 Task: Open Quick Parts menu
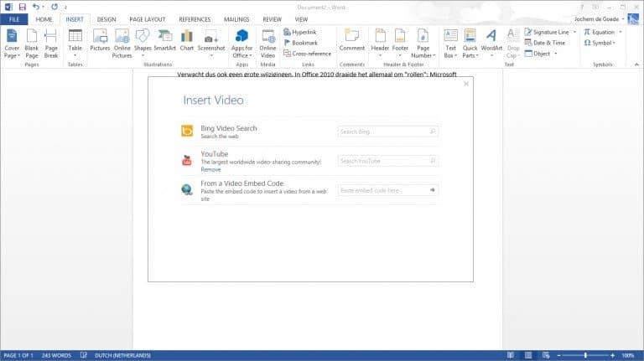(470, 44)
